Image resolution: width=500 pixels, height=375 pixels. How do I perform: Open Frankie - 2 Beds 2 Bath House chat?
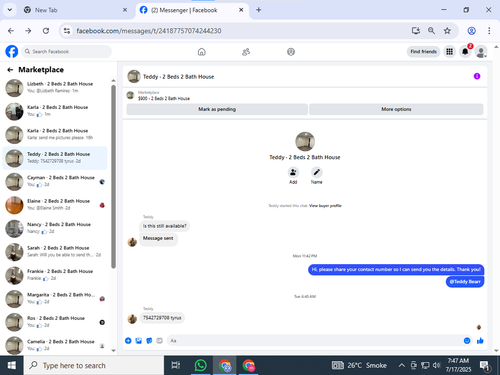(55, 275)
